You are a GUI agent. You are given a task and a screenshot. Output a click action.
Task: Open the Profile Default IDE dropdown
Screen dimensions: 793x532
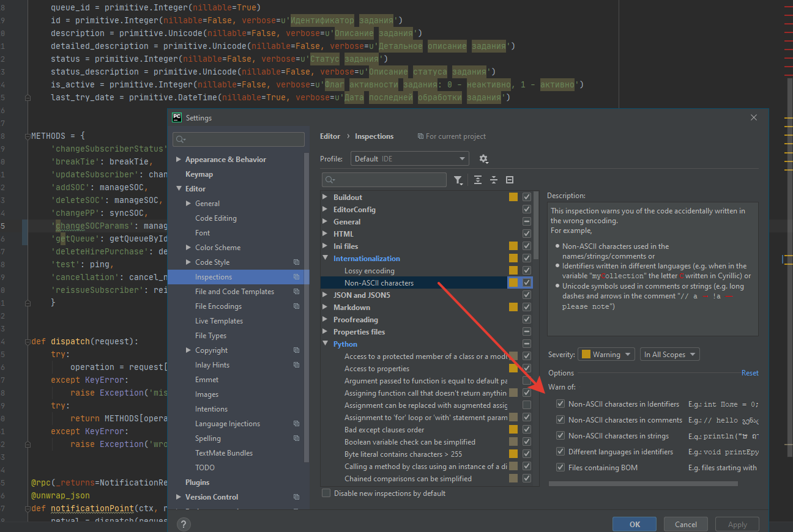(x=410, y=159)
